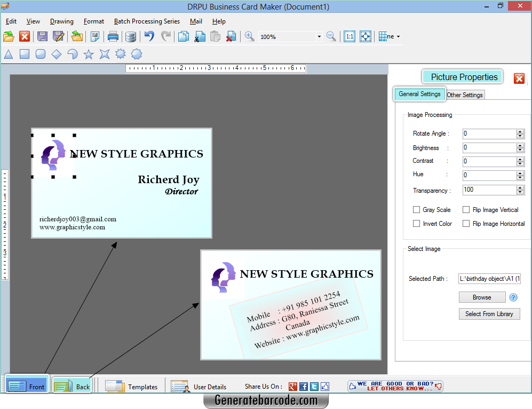Close the Picture Properties panel

519,78
